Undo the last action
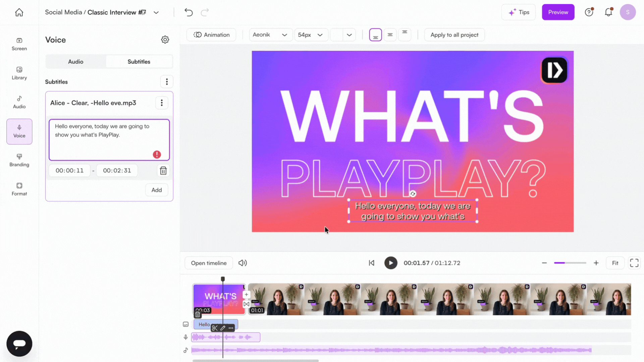This screenshot has width=644, height=362. (189, 12)
